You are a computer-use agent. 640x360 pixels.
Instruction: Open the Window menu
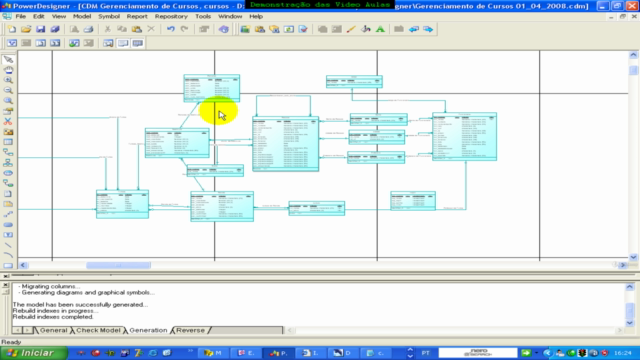click(230, 16)
